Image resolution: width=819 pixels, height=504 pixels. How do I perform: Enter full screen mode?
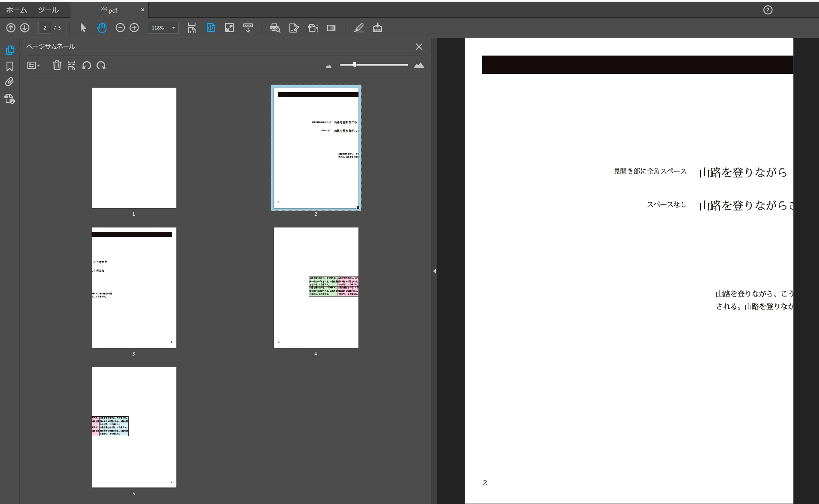click(x=229, y=28)
